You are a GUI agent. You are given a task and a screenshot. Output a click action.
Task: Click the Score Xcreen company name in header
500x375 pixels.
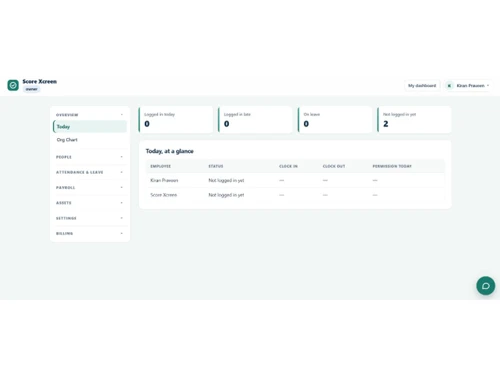40,81
